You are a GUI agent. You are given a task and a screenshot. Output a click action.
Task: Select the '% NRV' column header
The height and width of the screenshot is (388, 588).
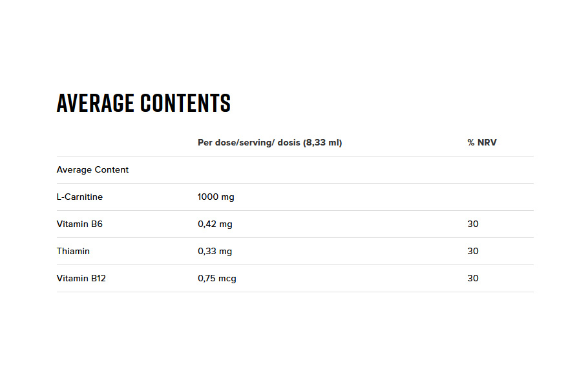point(482,142)
